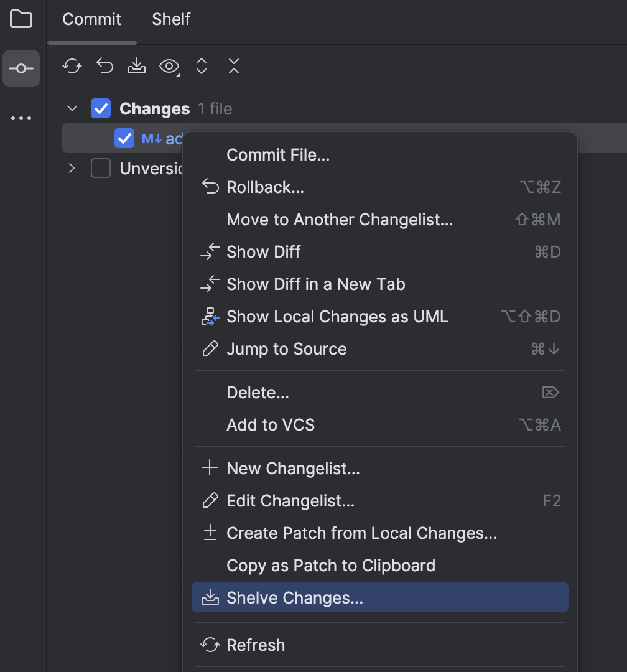627x672 pixels.
Task: Click the Refresh Changes toolbar icon
Action: click(x=72, y=66)
